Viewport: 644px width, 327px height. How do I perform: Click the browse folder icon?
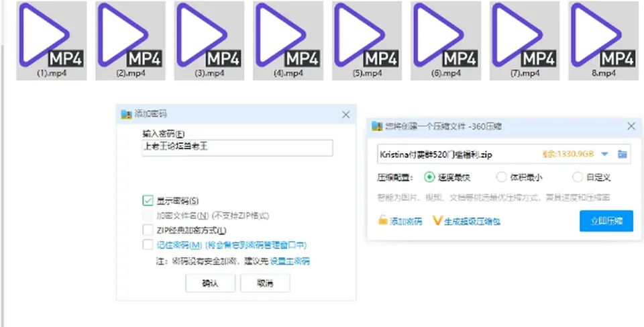coord(623,154)
